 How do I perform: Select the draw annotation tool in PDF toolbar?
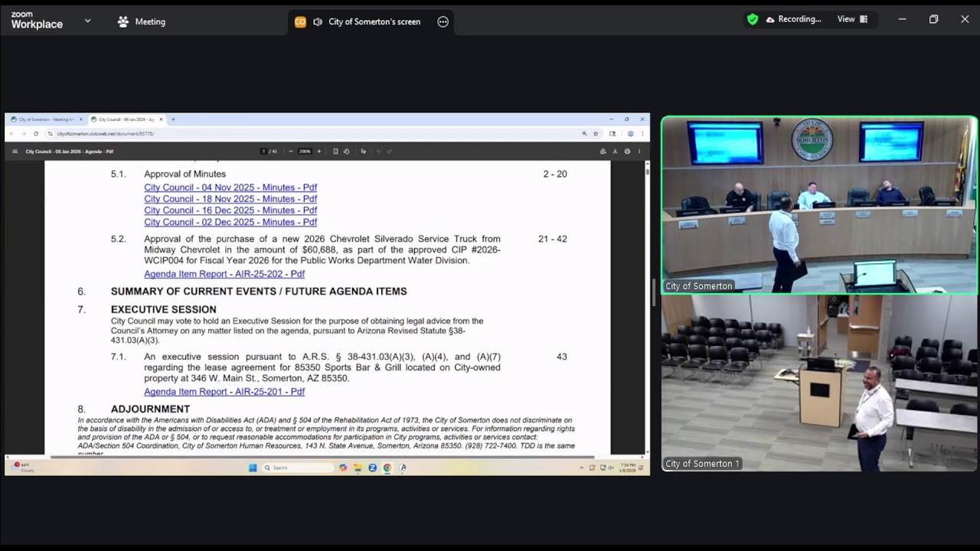pos(363,152)
